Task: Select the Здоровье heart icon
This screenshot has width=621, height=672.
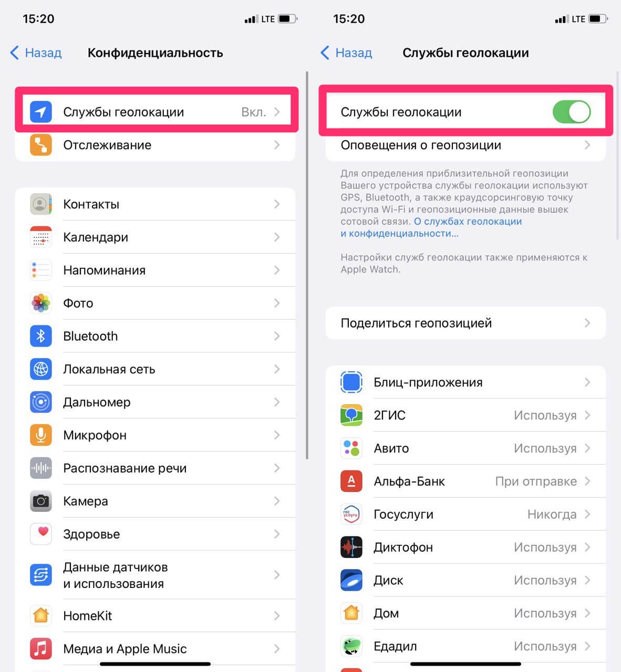Action: pyautogui.click(x=41, y=534)
